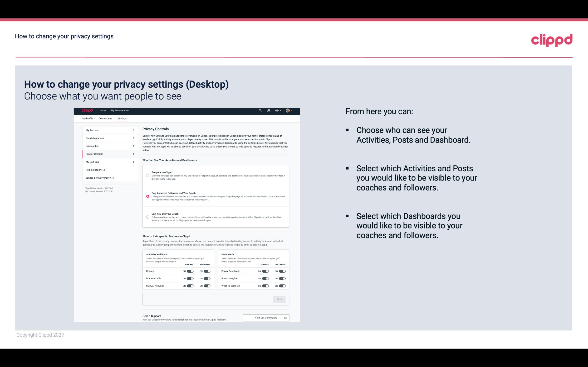Select 'Everyone on Clippd' privacy radio button
Viewport: 588px width, 367px height.
point(148,176)
